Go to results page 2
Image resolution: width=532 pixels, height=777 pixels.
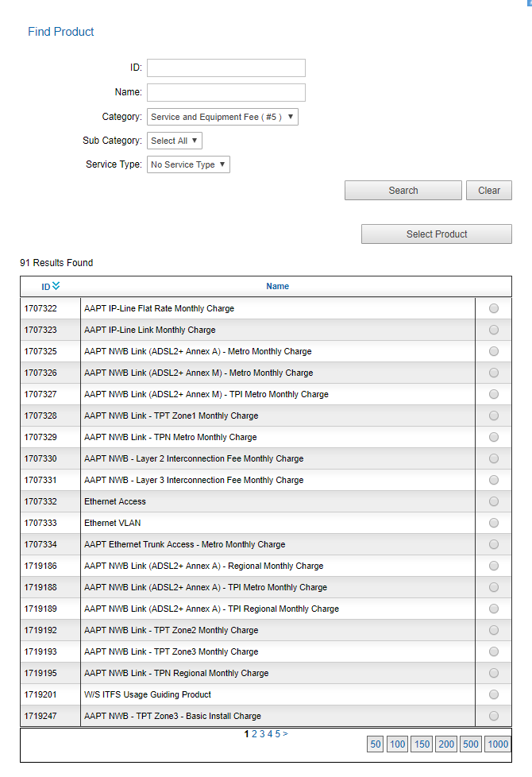255,734
